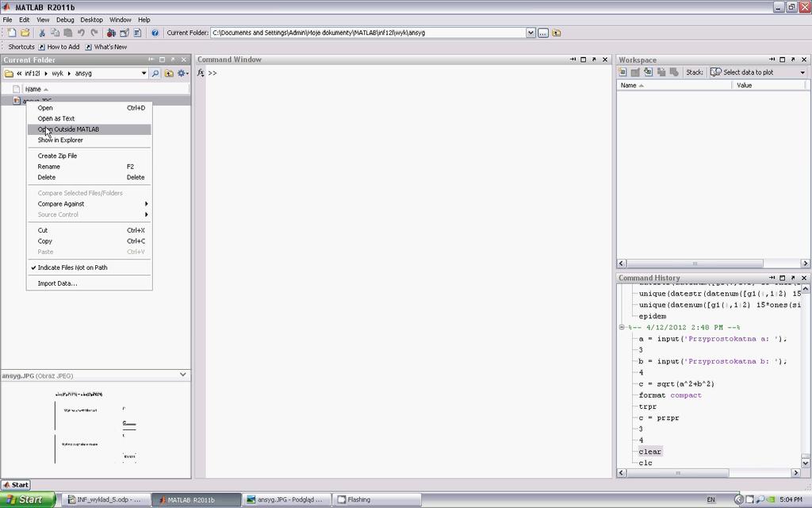Click the Cut scissors icon in toolbar

pyautogui.click(x=42, y=33)
